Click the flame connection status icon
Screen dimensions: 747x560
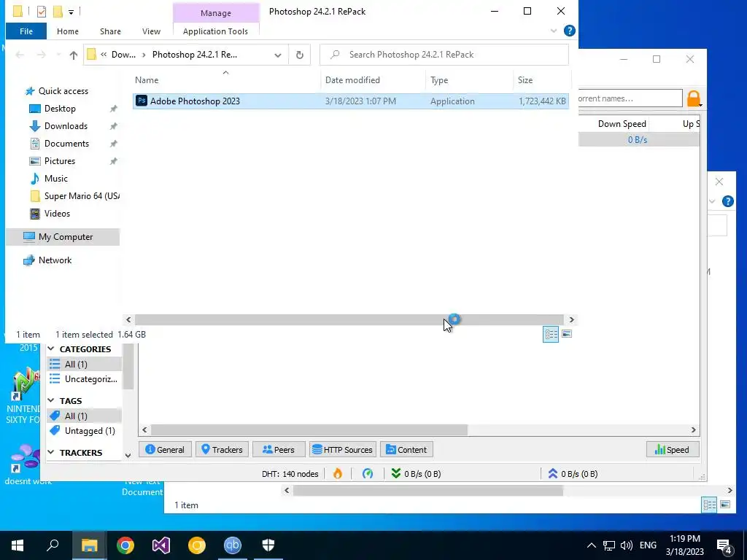click(338, 474)
